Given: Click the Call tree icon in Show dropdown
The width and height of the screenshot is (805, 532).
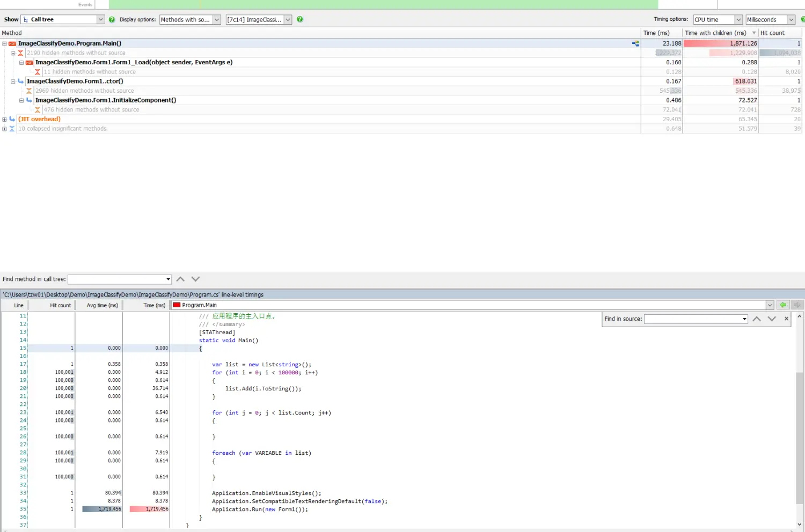Looking at the screenshot, I should pos(26,19).
